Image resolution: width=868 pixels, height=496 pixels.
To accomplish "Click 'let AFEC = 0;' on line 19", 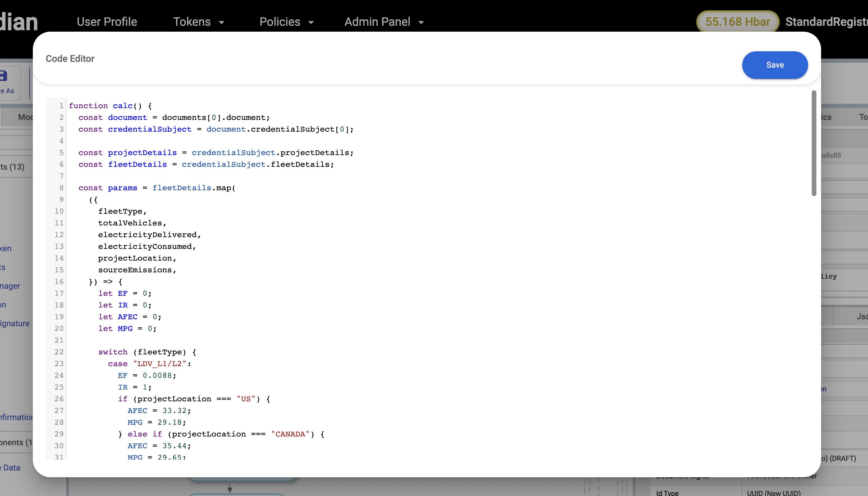I will (x=130, y=317).
